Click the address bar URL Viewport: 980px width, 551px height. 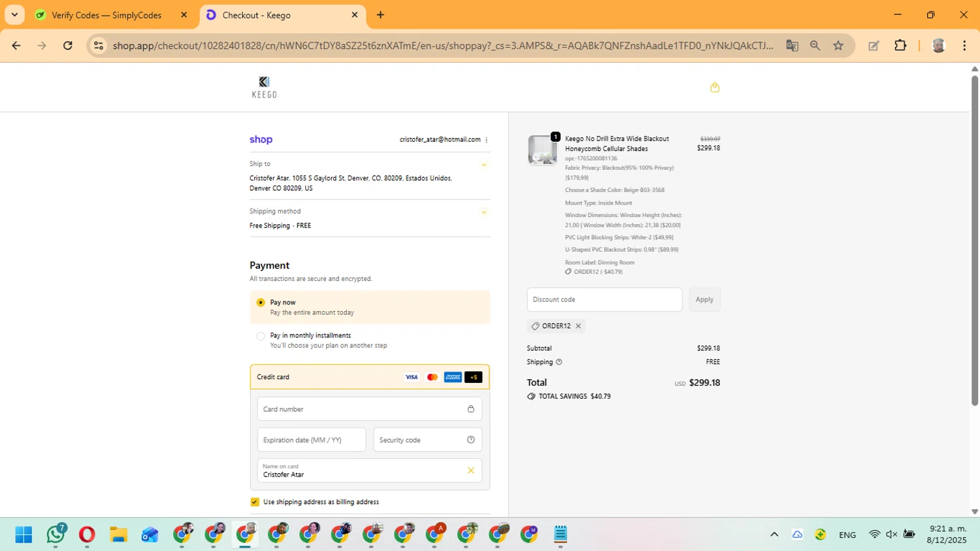click(x=442, y=46)
